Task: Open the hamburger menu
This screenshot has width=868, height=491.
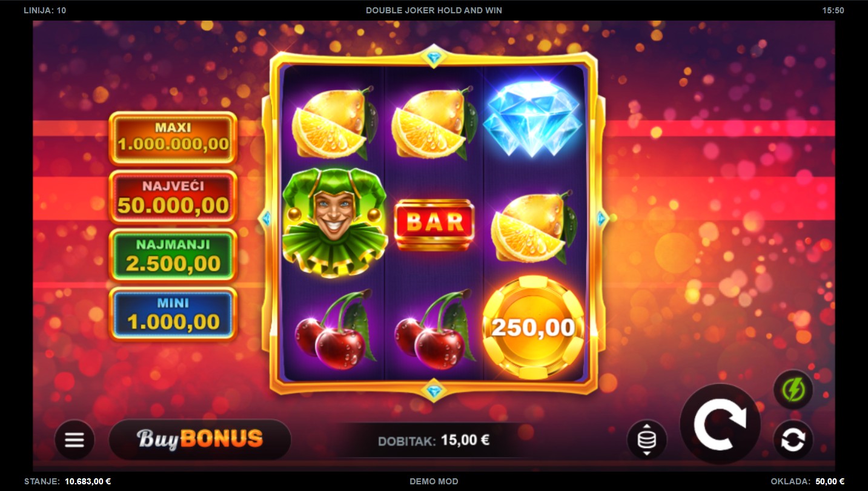Action: [75, 440]
